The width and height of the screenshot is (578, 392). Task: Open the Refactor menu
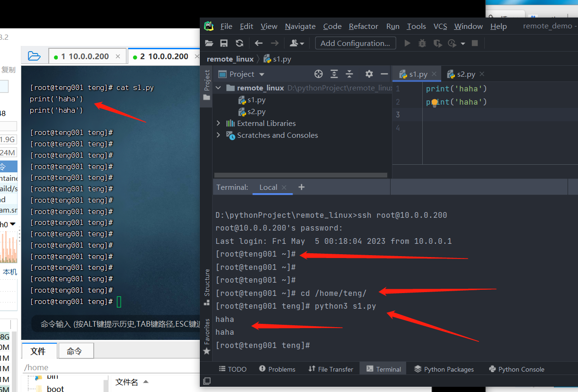coord(364,26)
